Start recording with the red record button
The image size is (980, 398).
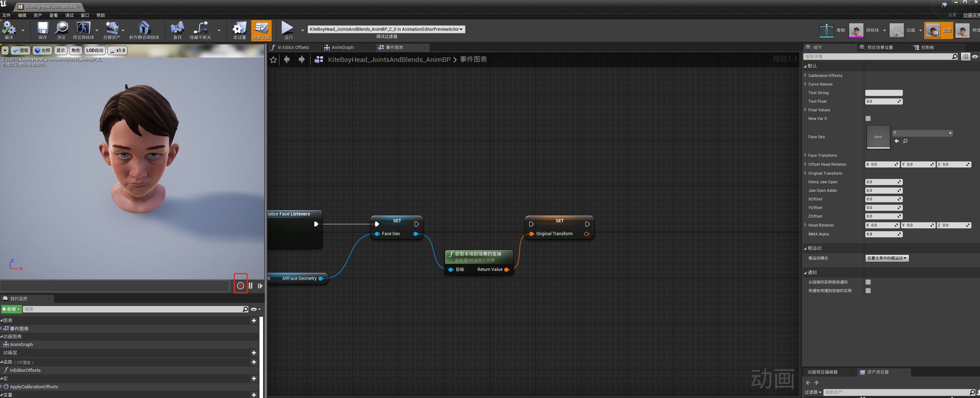pos(241,286)
